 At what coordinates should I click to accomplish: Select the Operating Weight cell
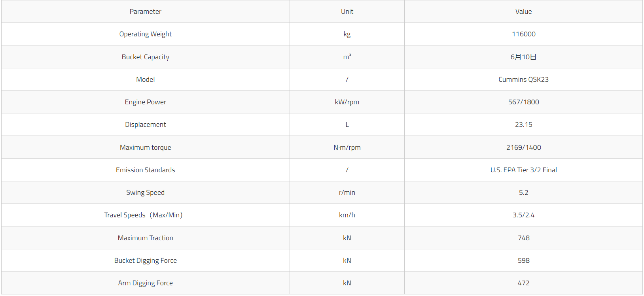(x=145, y=34)
